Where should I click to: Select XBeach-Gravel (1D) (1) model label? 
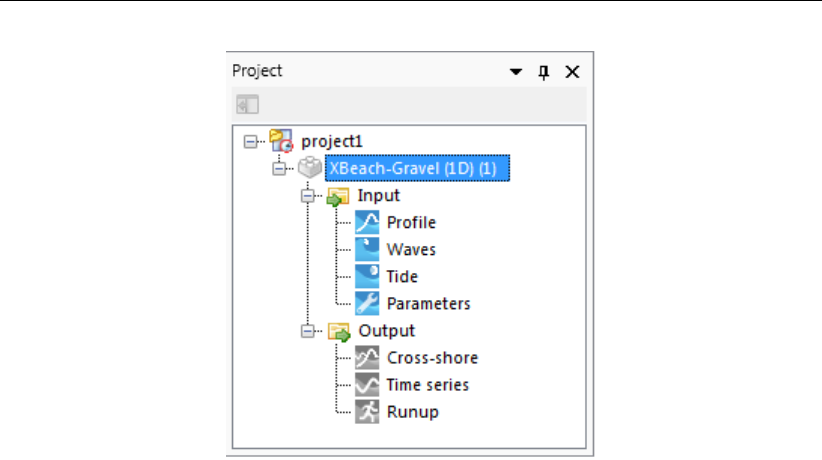click(417, 168)
